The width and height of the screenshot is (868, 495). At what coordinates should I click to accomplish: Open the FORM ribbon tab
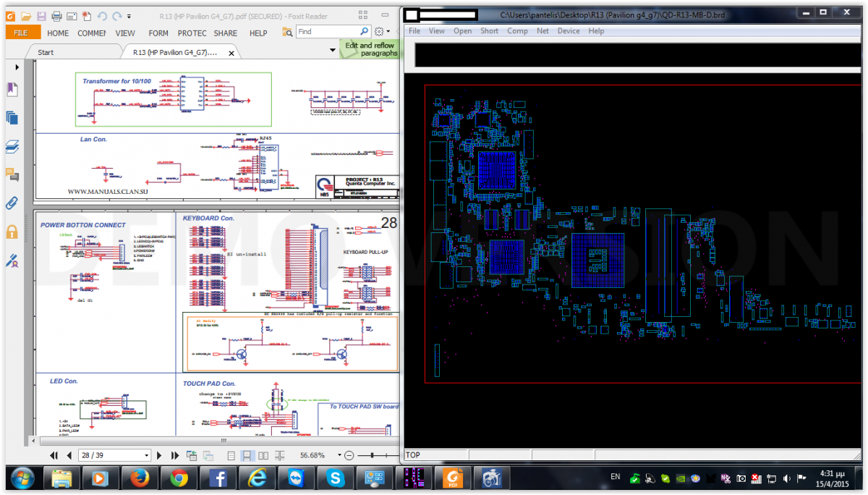click(x=158, y=33)
